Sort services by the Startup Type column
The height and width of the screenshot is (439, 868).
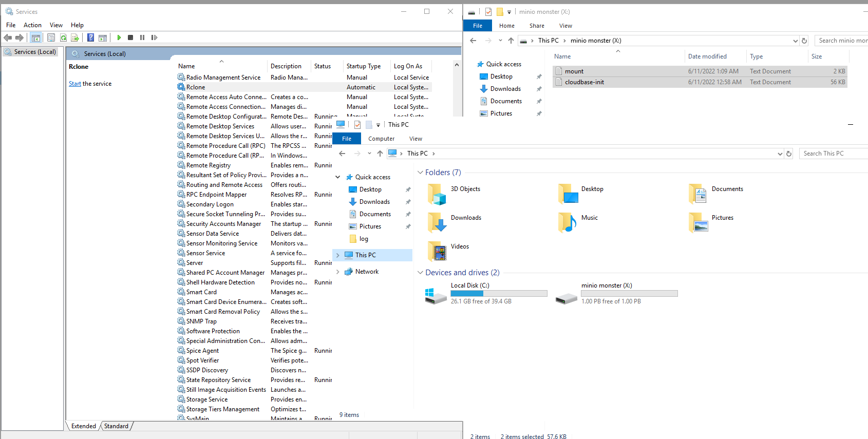click(x=364, y=66)
